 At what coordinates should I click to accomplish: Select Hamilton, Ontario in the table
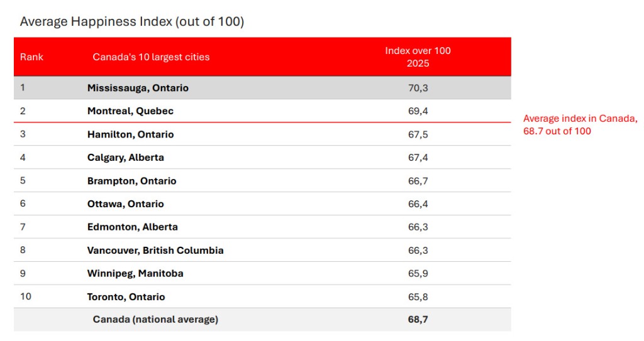coord(130,134)
